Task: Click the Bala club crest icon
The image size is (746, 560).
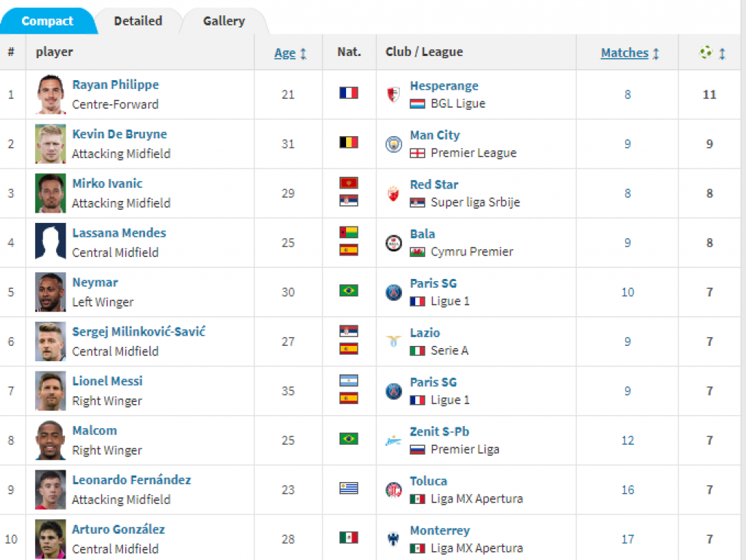Action: [x=393, y=243]
